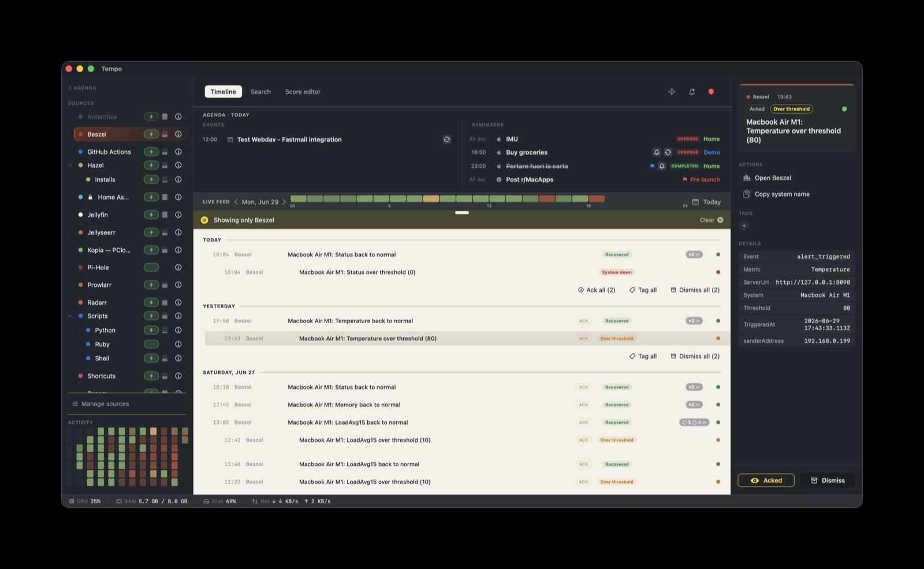924x569 pixels.
Task: Click sync icon on Test Webdav event
Action: tap(447, 139)
